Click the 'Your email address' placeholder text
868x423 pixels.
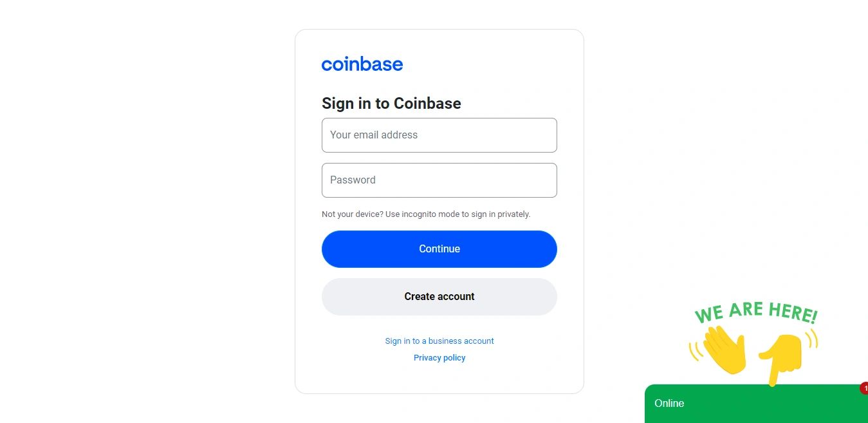[x=373, y=135]
